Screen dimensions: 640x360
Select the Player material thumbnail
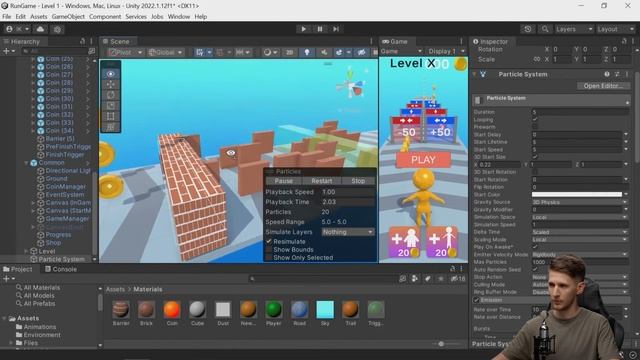pyautogui.click(x=273, y=309)
